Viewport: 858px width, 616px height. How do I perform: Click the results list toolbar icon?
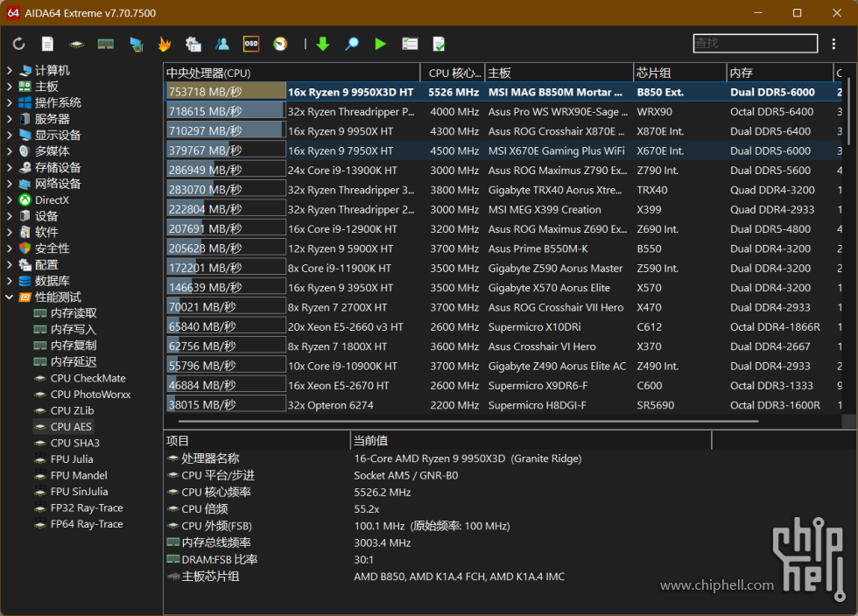pos(410,44)
